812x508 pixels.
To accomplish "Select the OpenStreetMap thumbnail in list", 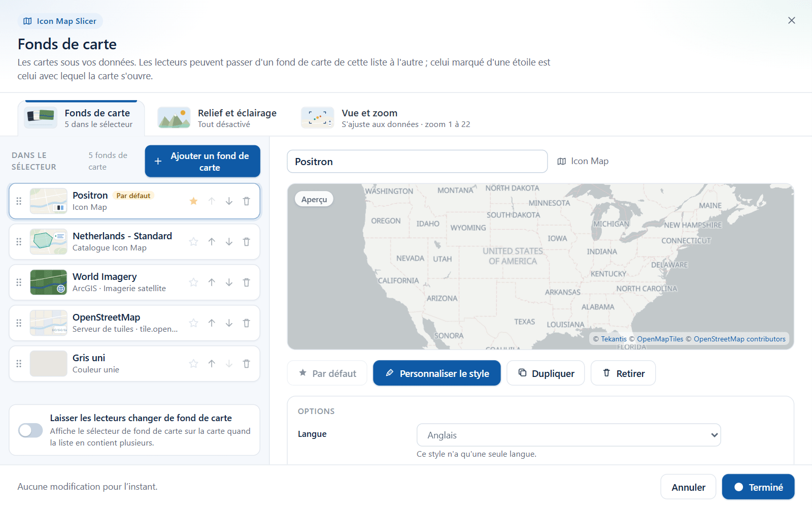I will coord(48,323).
